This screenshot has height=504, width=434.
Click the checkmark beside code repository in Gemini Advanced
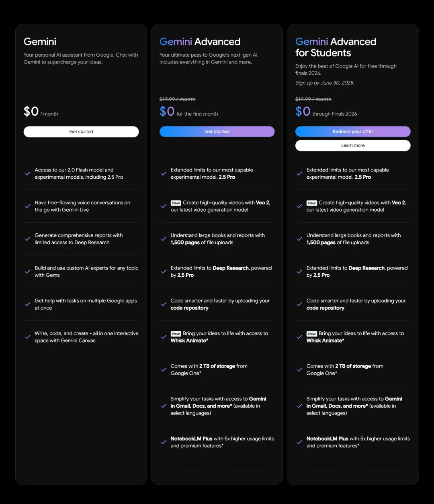164,304
